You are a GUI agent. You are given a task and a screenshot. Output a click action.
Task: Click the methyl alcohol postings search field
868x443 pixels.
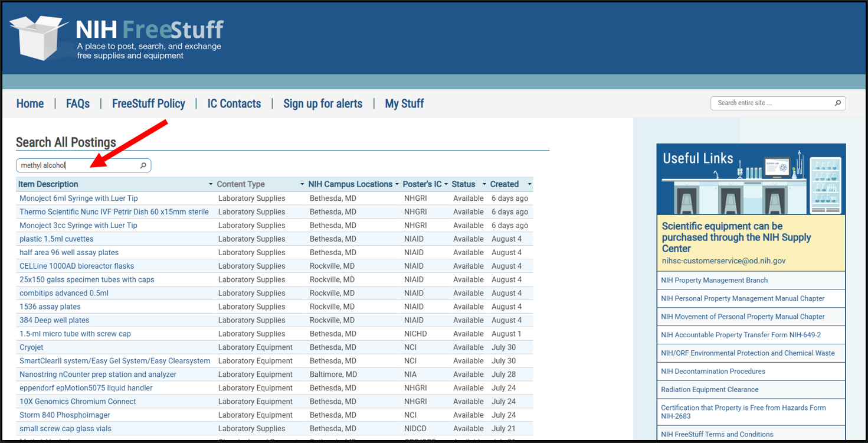(77, 166)
